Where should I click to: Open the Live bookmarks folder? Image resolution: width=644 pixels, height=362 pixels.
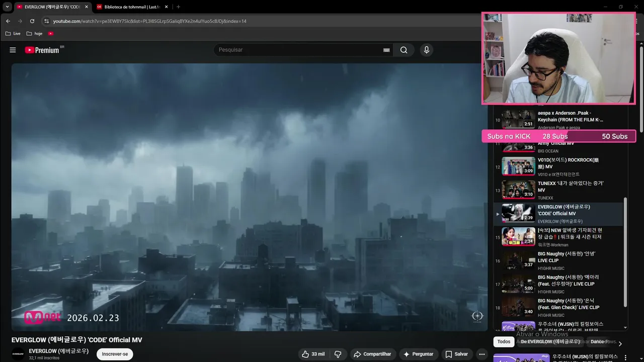pos(13,34)
